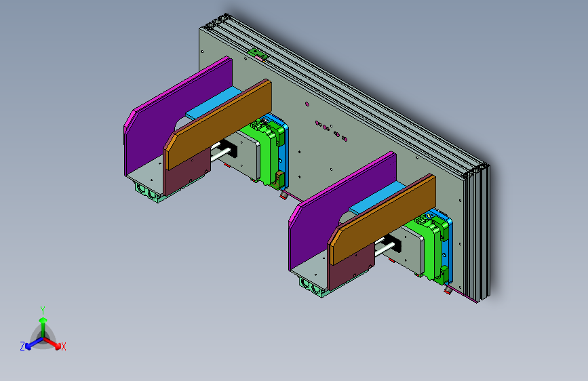Select the left assembly's orange bar panel
This screenshot has height=381, width=588.
219,124
